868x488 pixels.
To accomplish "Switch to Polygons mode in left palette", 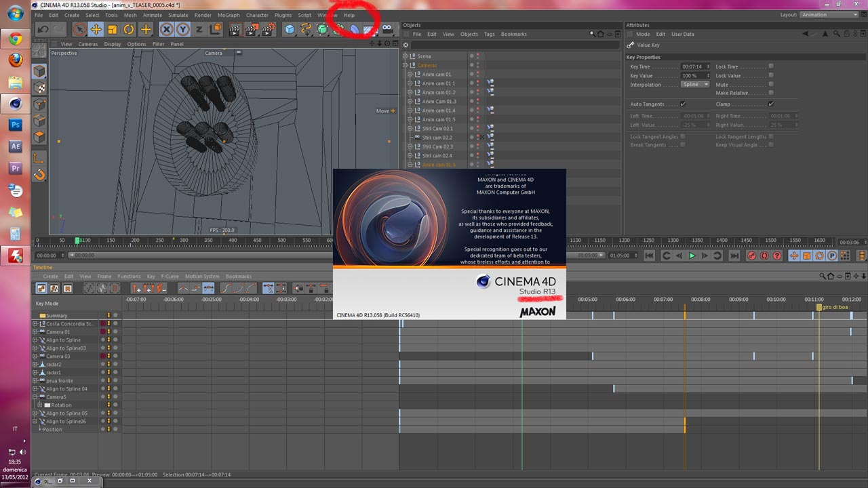I will [x=39, y=137].
